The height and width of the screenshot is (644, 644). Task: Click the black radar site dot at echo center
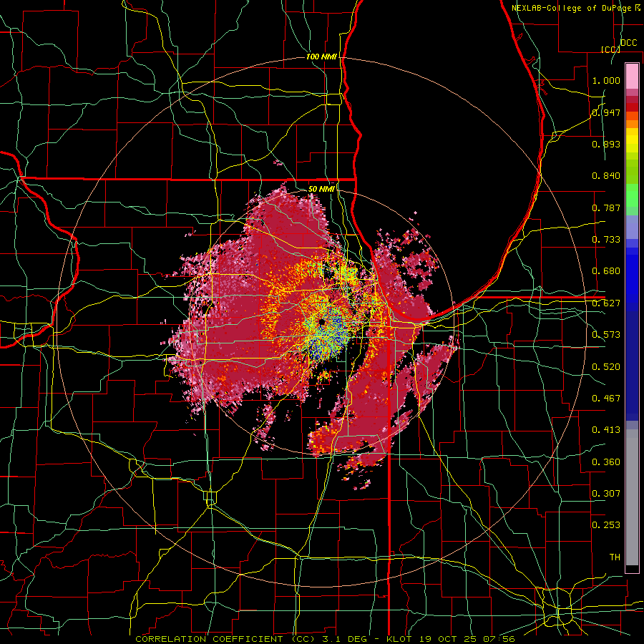pos(321,323)
